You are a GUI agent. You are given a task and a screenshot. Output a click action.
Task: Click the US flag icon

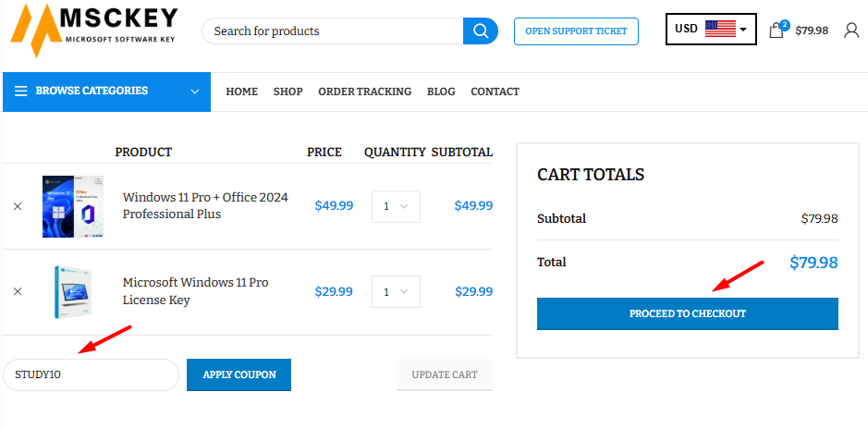(720, 29)
